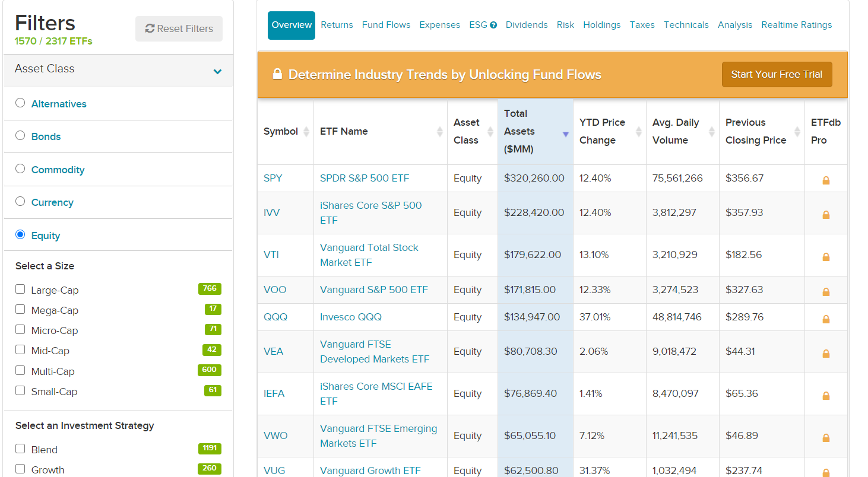The height and width of the screenshot is (477, 868).
Task: Click the lock icon in the QQQ row
Action: pyautogui.click(x=826, y=319)
